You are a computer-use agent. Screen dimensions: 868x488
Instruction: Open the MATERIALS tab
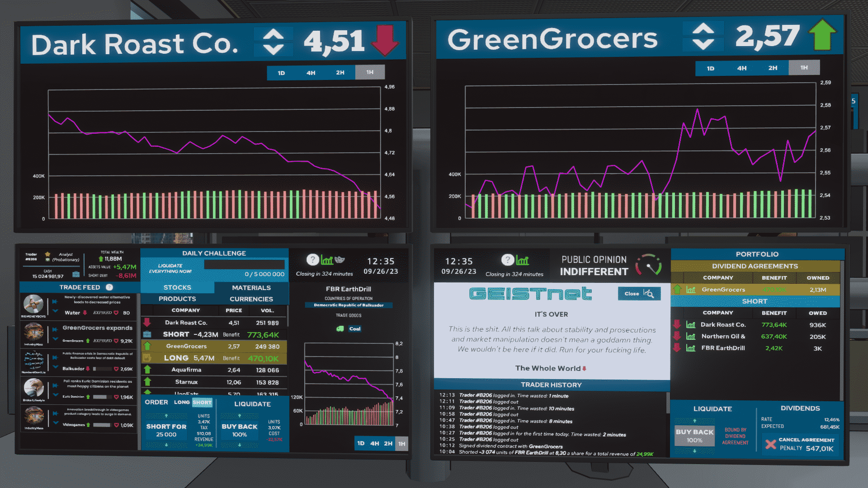pyautogui.click(x=251, y=287)
